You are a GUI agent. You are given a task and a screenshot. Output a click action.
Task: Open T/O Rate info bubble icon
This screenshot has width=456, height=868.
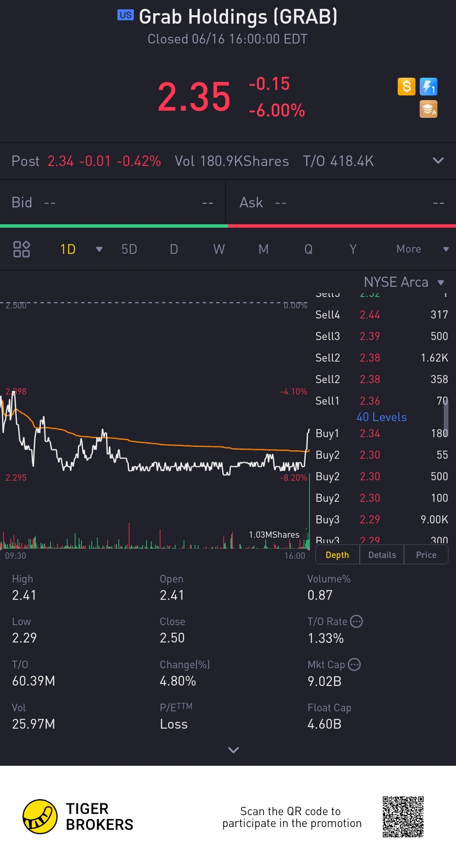357,621
